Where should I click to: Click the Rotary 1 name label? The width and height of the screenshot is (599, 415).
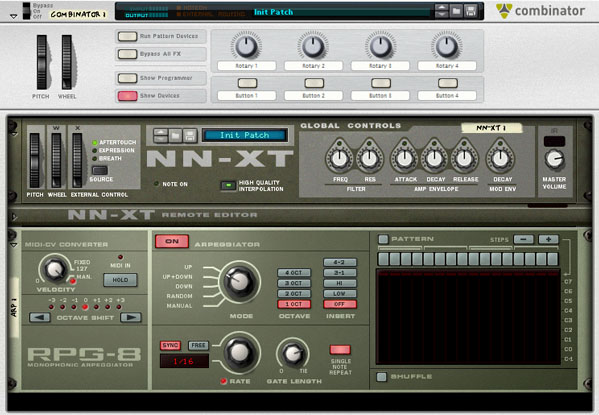[x=246, y=66]
